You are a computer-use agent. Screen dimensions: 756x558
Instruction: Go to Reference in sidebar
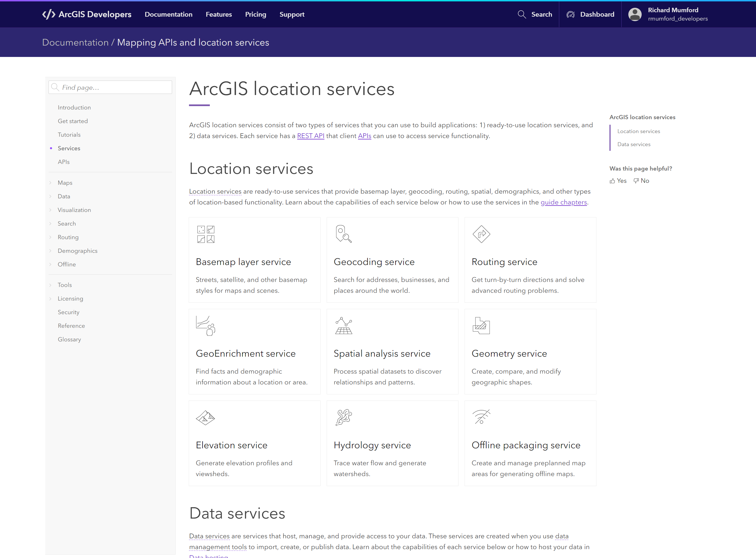click(x=71, y=326)
